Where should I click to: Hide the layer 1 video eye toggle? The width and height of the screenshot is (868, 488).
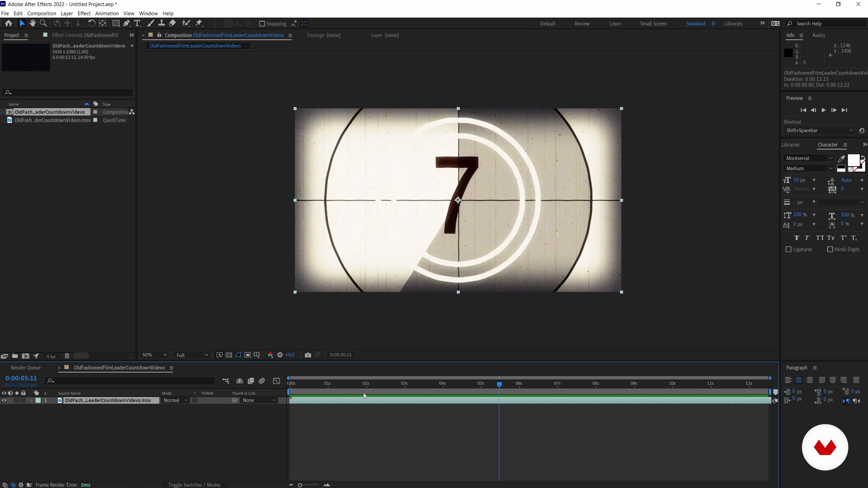(4, 400)
